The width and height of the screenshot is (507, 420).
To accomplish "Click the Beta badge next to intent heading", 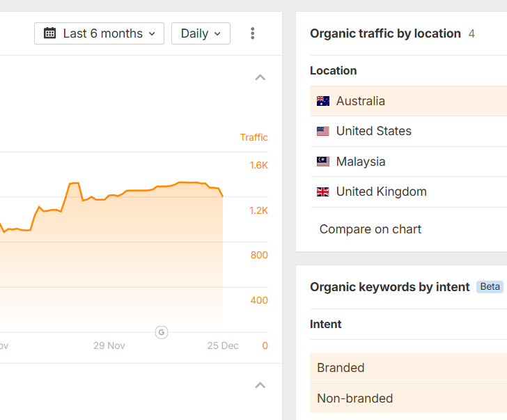I will point(490,287).
